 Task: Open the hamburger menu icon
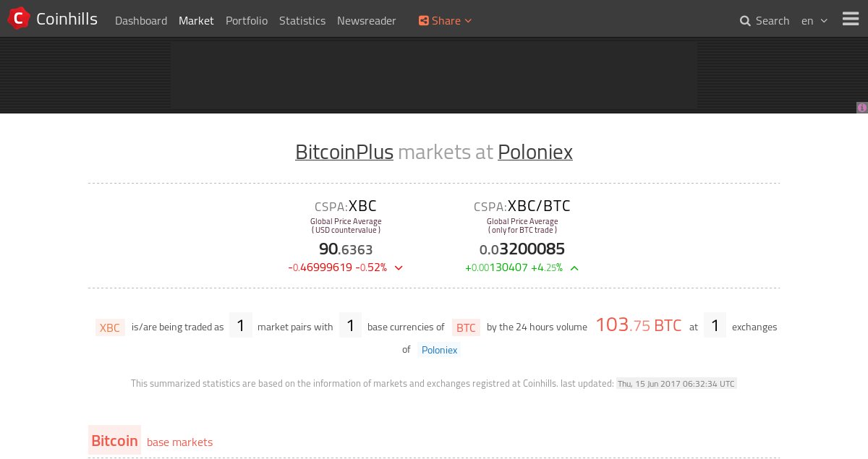851,20
